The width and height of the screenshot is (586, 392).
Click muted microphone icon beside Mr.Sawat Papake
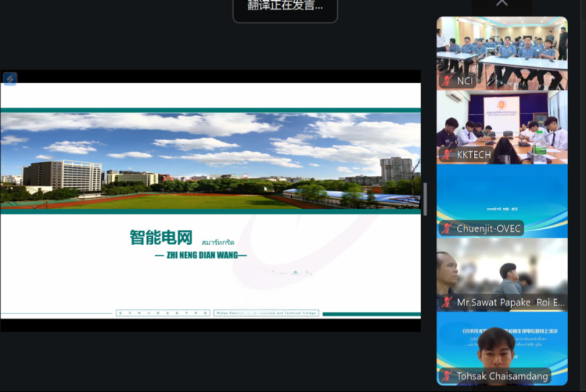click(447, 303)
